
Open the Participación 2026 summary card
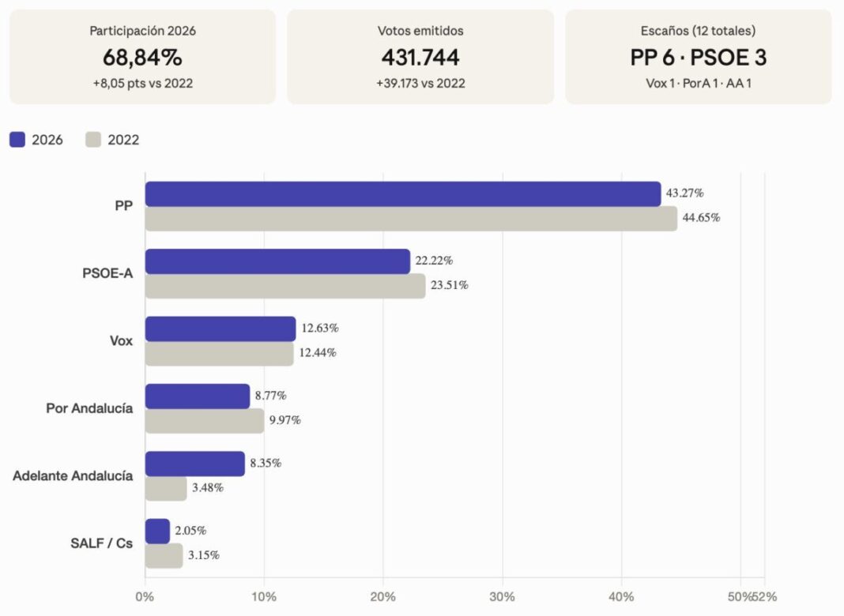point(142,57)
